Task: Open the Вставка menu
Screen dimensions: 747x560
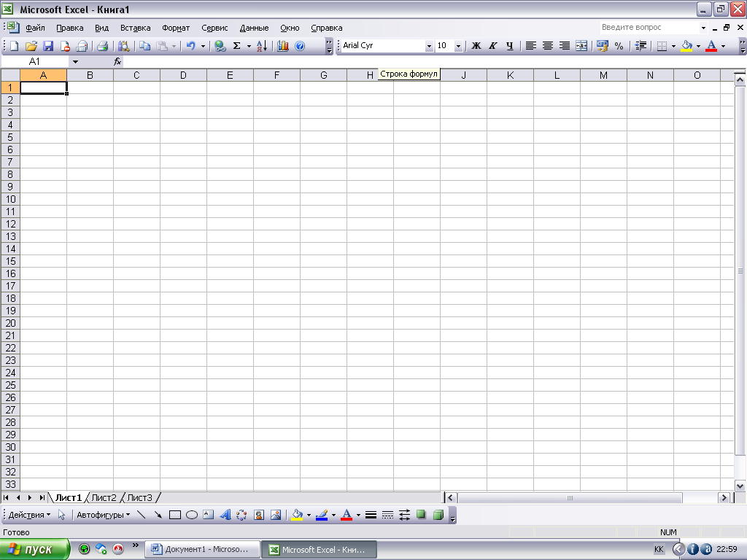Action: click(x=135, y=28)
